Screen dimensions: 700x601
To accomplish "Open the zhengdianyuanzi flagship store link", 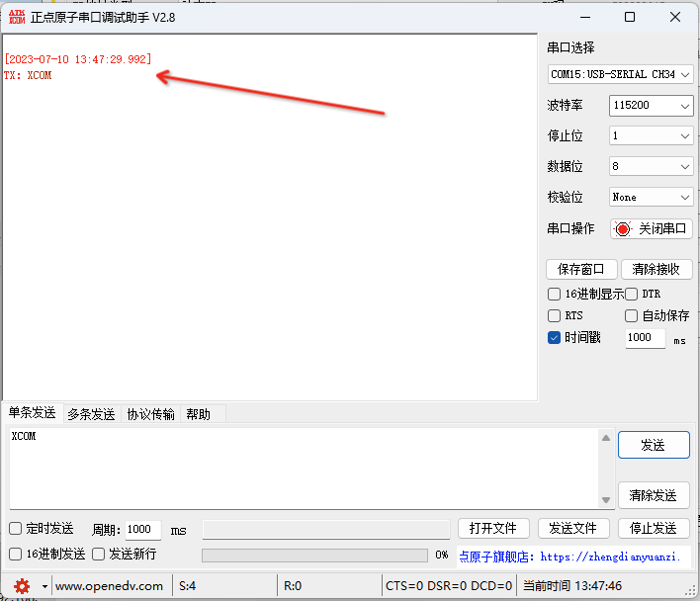I will pos(569,557).
